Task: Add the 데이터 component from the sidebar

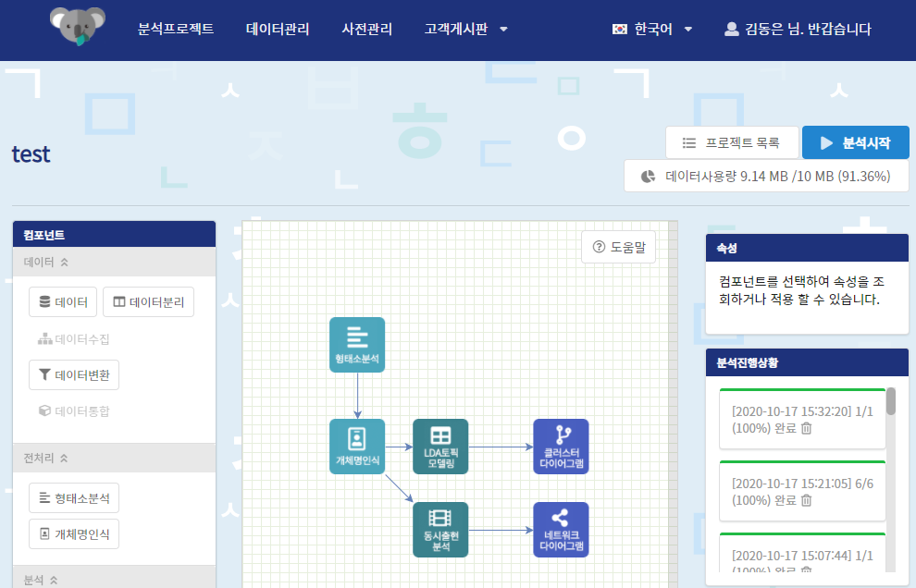Action: click(62, 301)
